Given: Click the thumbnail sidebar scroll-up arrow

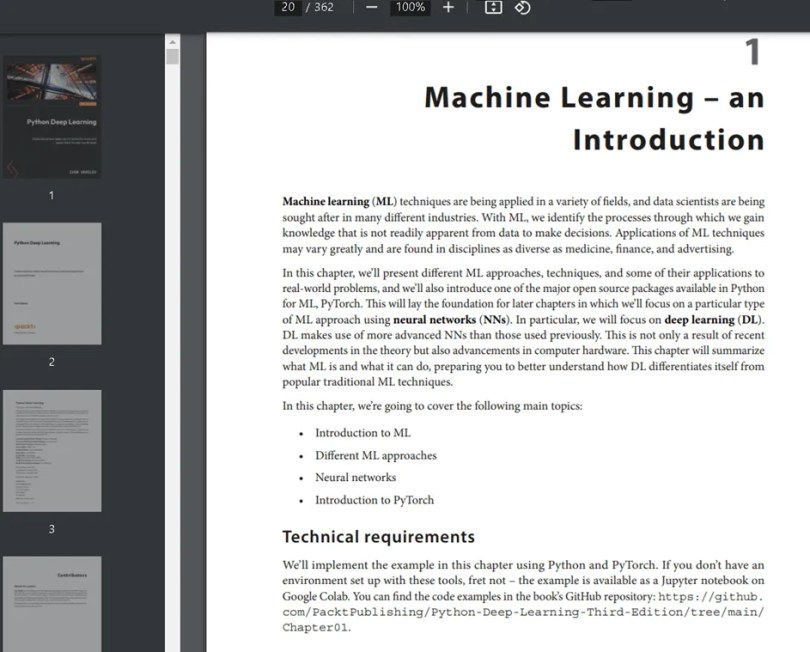Looking at the screenshot, I should (x=173, y=42).
